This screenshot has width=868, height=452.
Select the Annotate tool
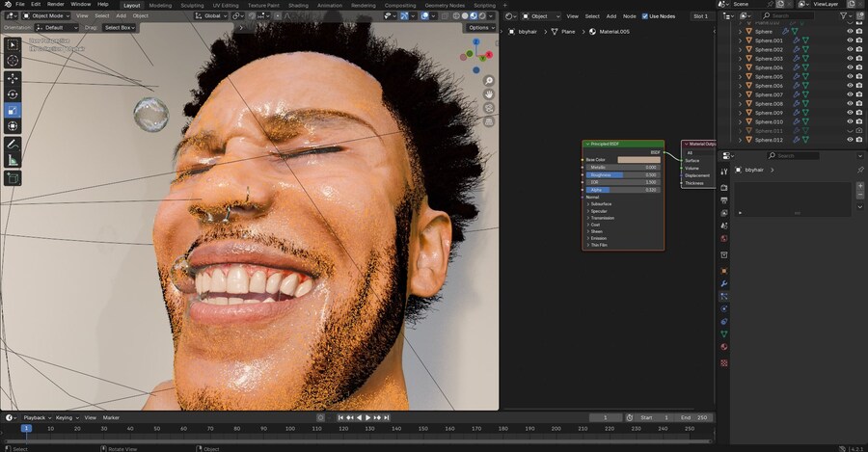click(x=13, y=145)
